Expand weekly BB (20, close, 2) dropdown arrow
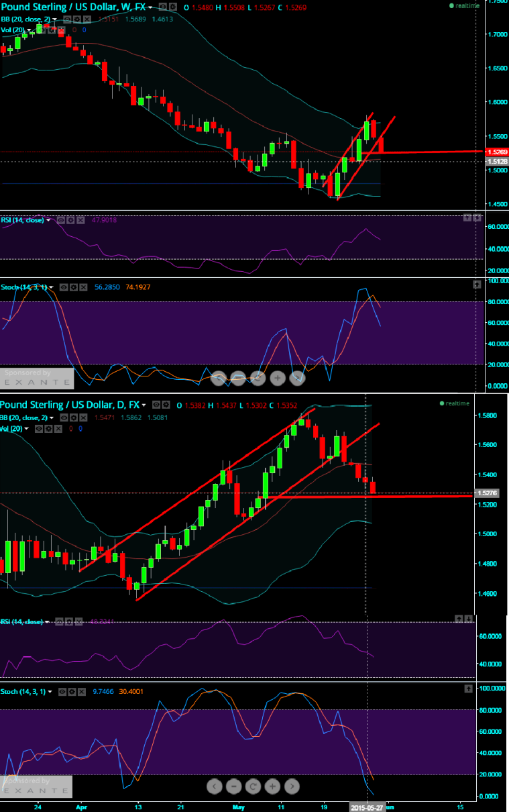 point(54,19)
